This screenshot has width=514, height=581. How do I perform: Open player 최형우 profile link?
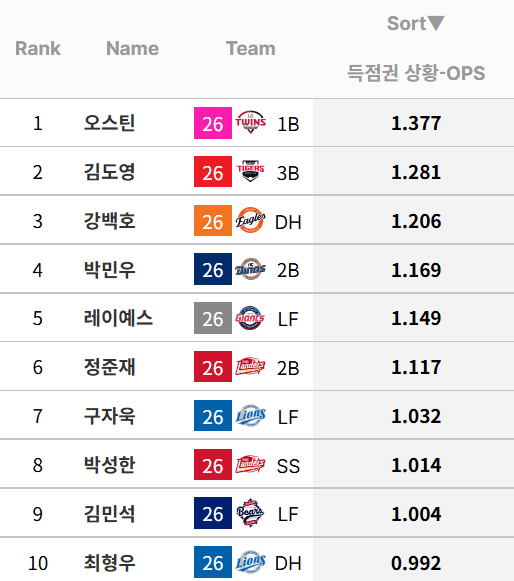109,562
